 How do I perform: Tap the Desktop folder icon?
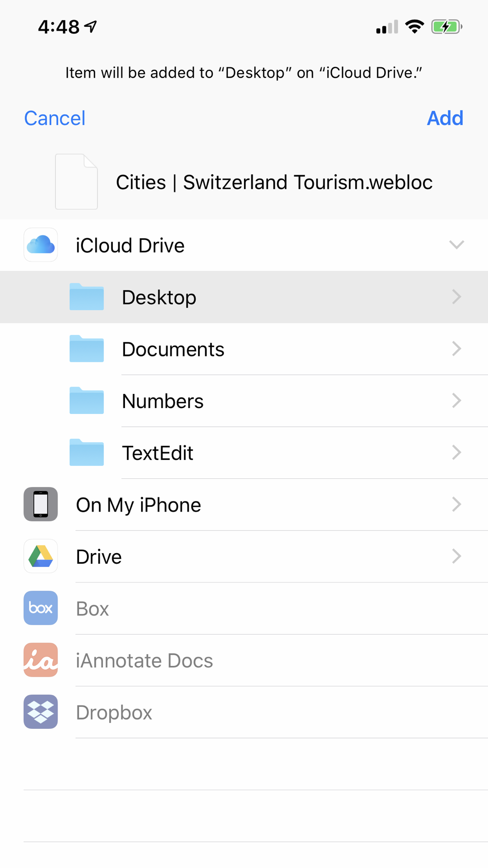pos(86,296)
